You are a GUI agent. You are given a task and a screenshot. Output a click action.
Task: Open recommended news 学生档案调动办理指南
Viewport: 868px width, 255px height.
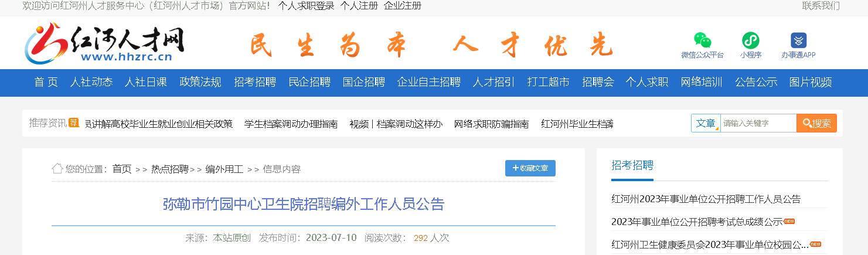coord(291,124)
